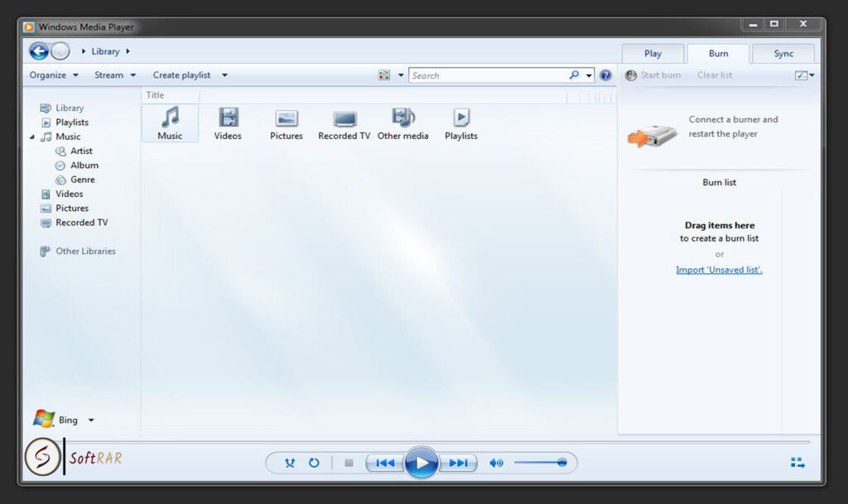Click Library in the breadcrumb
The image size is (848, 504).
105,51
